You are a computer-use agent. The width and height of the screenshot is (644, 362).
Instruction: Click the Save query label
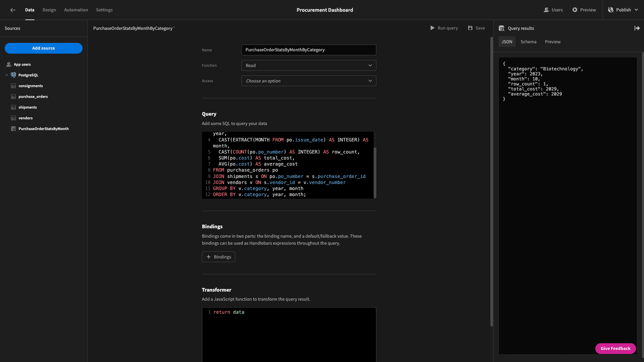pos(480,28)
